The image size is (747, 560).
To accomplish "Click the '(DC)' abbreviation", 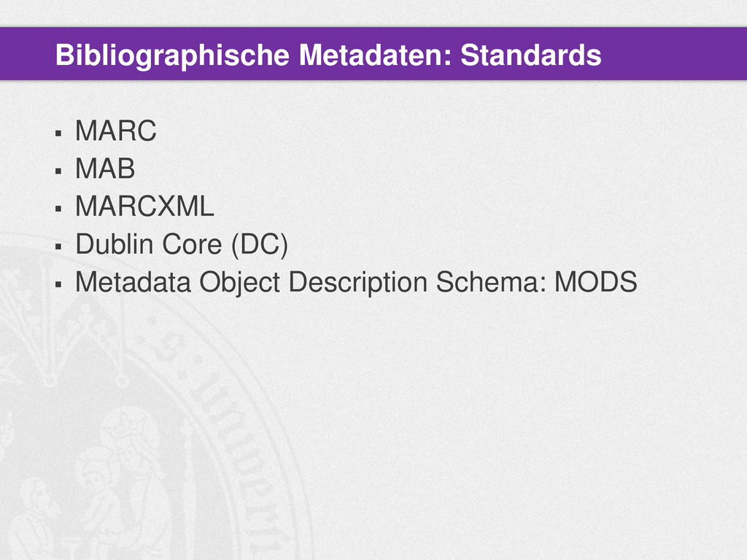I will click(x=260, y=245).
